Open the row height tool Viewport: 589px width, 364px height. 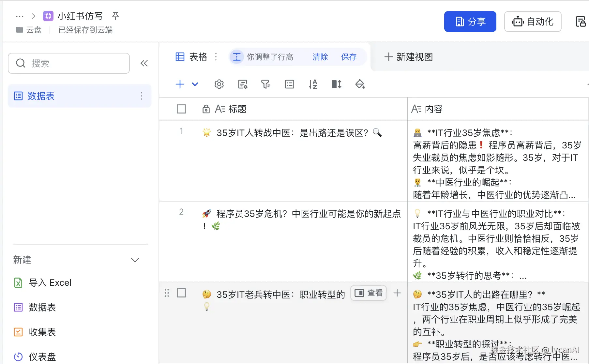pos(337,84)
